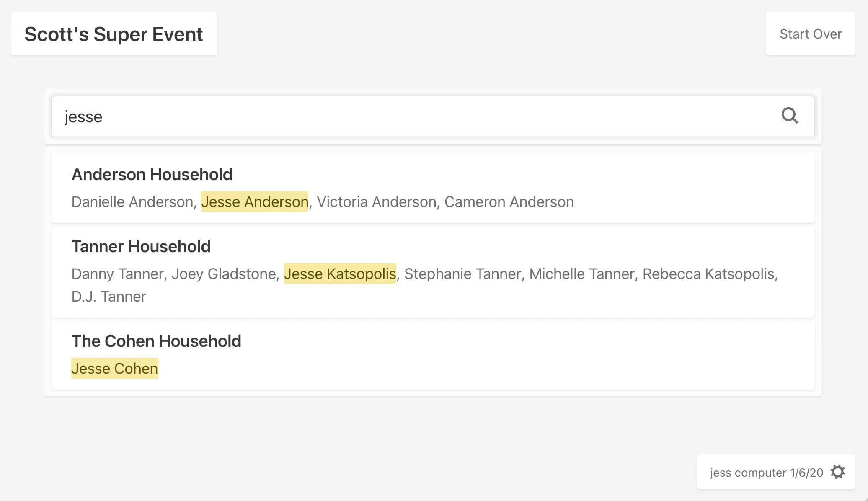Click highlighted name Jesse Anderson
The height and width of the screenshot is (501, 868).
click(255, 202)
